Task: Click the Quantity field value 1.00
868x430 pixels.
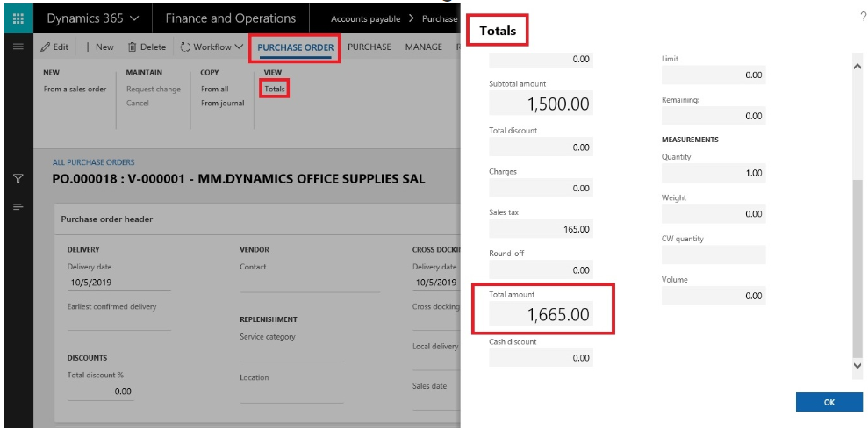Action: pyautogui.click(x=714, y=173)
